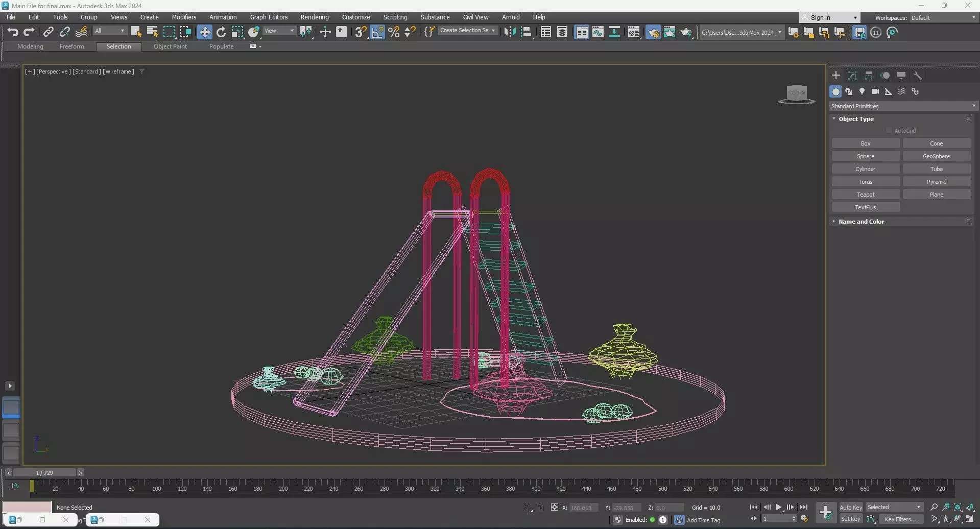Image resolution: width=980 pixels, height=529 pixels.
Task: Choose the Bind to Space Warp tool
Action: point(81,32)
